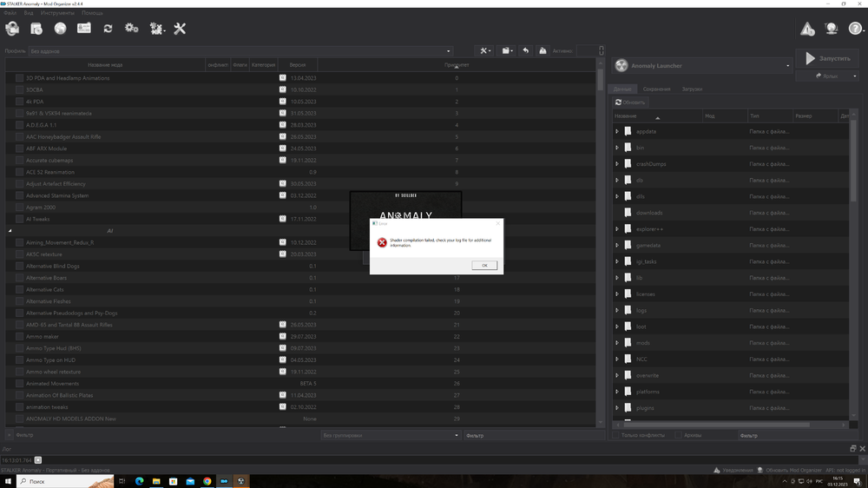This screenshot has width=868, height=488.
Task: Open File Explorer from the taskbar
Action: [156, 481]
